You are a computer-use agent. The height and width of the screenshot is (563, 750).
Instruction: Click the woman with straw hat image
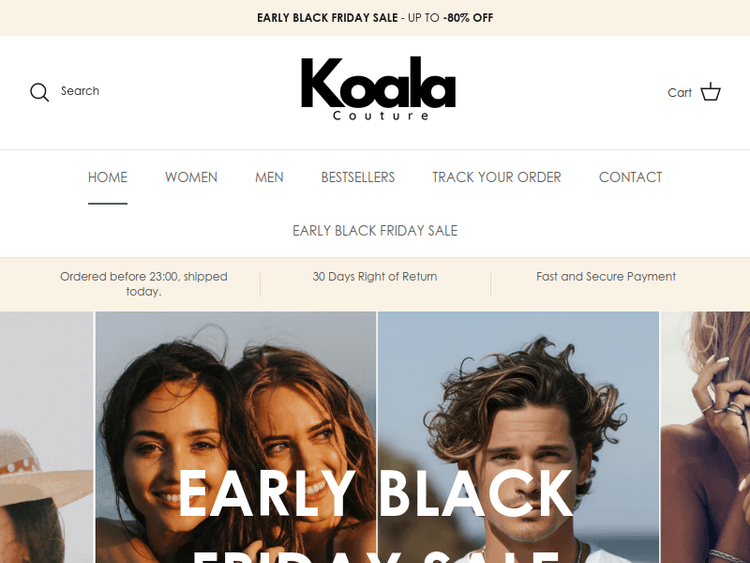tap(46, 437)
